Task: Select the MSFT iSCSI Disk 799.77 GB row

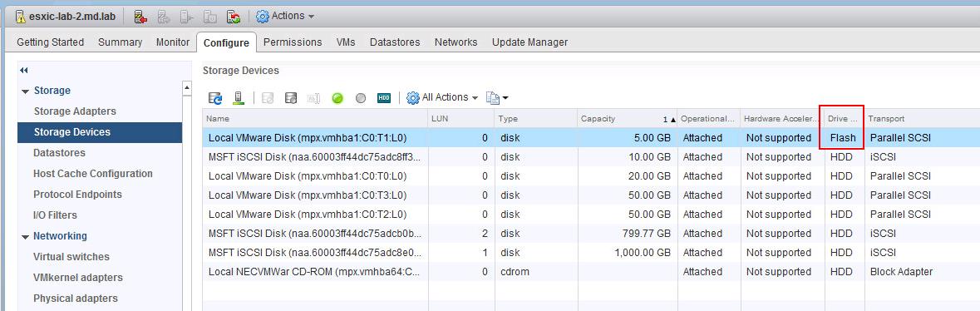Action: pyautogui.click(x=591, y=234)
